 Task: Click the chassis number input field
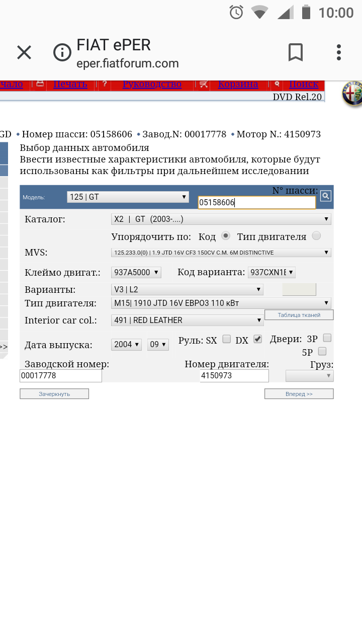coord(256,203)
